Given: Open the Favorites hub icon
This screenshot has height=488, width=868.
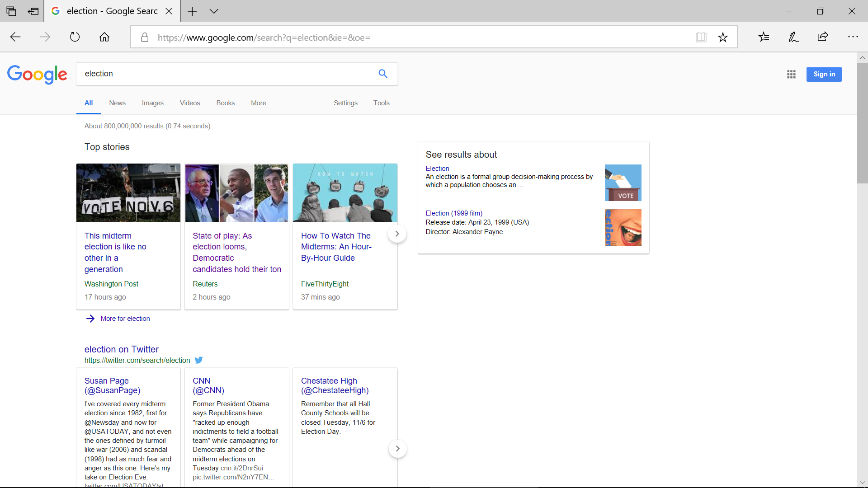Looking at the screenshot, I should pos(764,37).
